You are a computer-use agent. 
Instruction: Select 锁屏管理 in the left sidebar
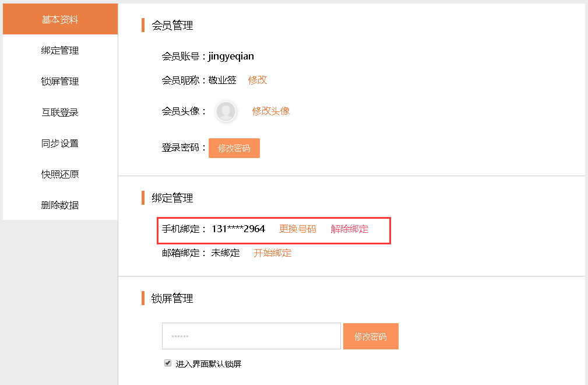coord(60,82)
